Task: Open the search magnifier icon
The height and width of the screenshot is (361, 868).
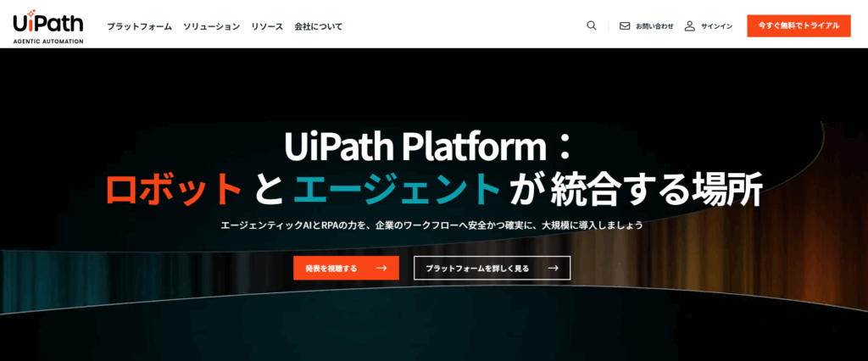Action: 591,25
